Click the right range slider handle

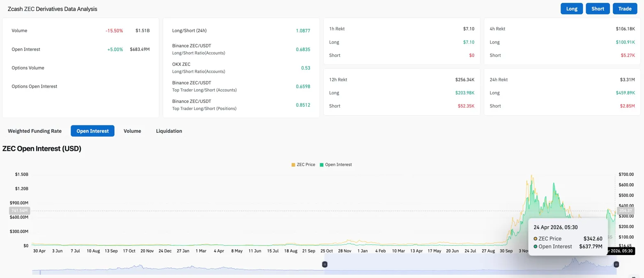tap(616, 264)
